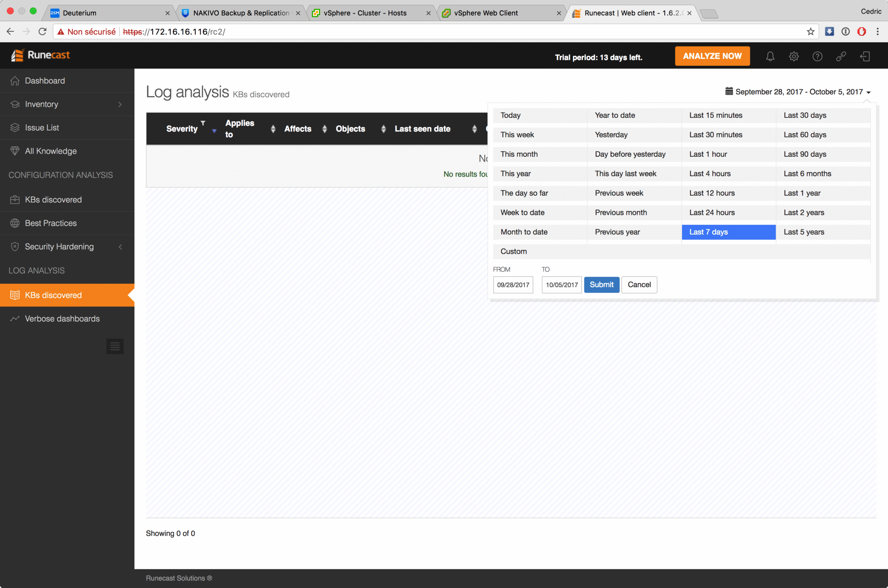Click the logout icon in header
888x588 pixels.
coord(865,56)
